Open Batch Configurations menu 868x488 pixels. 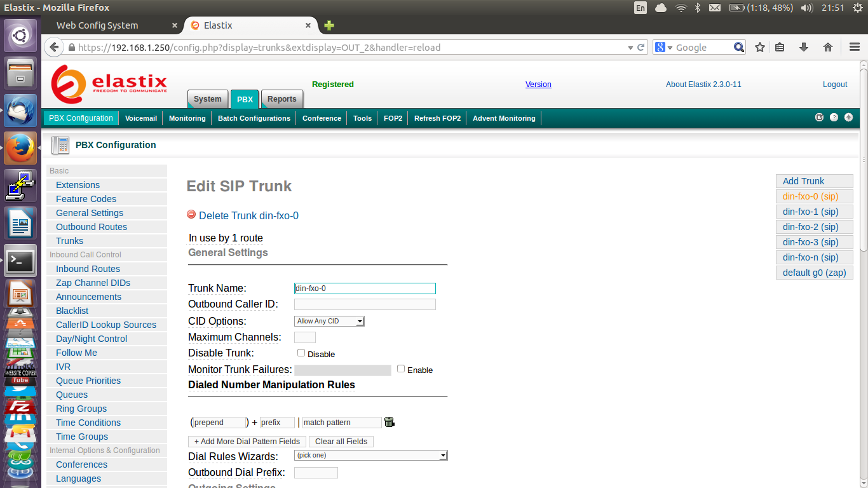point(254,118)
